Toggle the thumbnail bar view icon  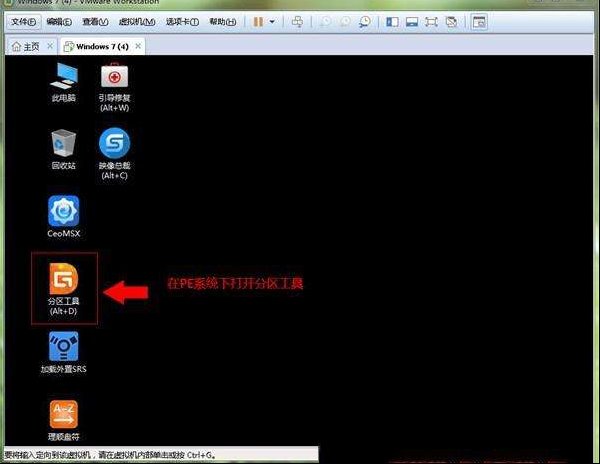tap(412, 22)
